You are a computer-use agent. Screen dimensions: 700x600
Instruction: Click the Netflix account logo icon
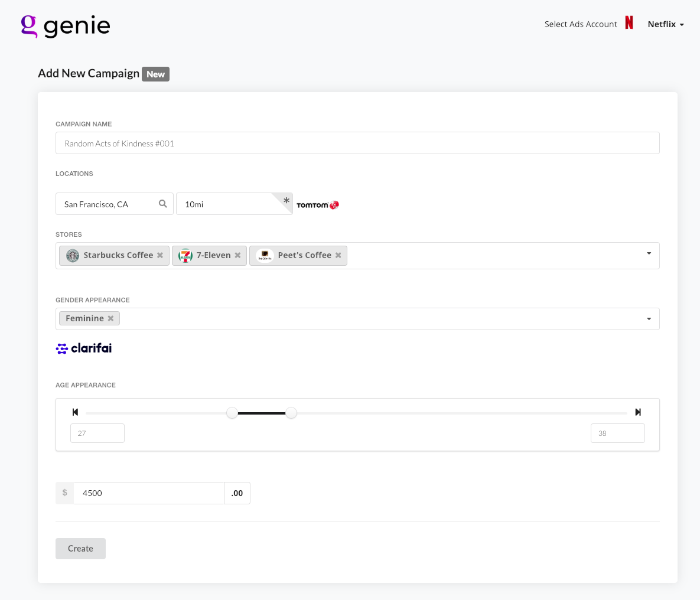[x=629, y=24]
